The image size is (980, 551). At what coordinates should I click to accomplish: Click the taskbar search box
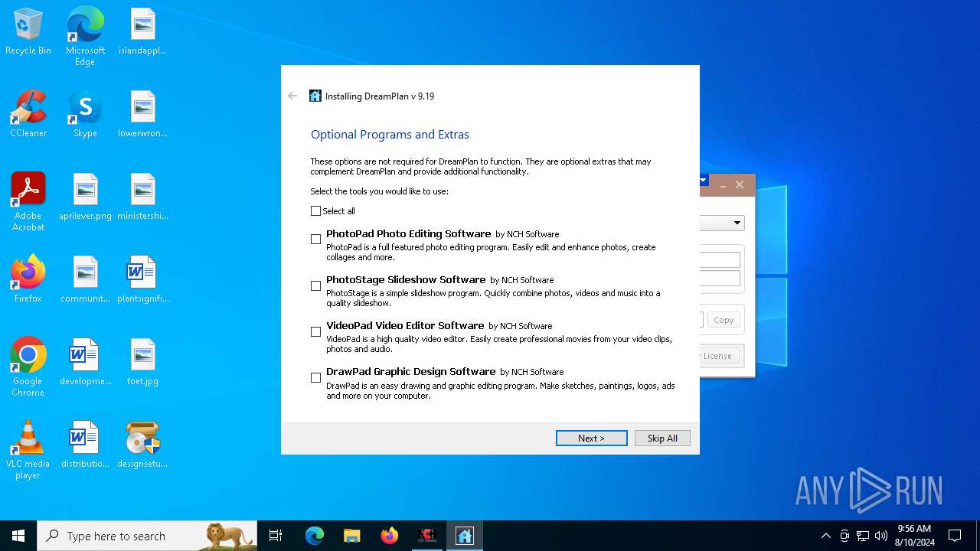click(147, 536)
